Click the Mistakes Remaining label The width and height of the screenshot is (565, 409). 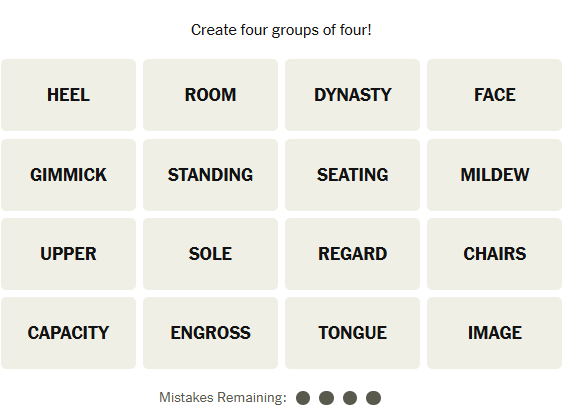(x=223, y=397)
